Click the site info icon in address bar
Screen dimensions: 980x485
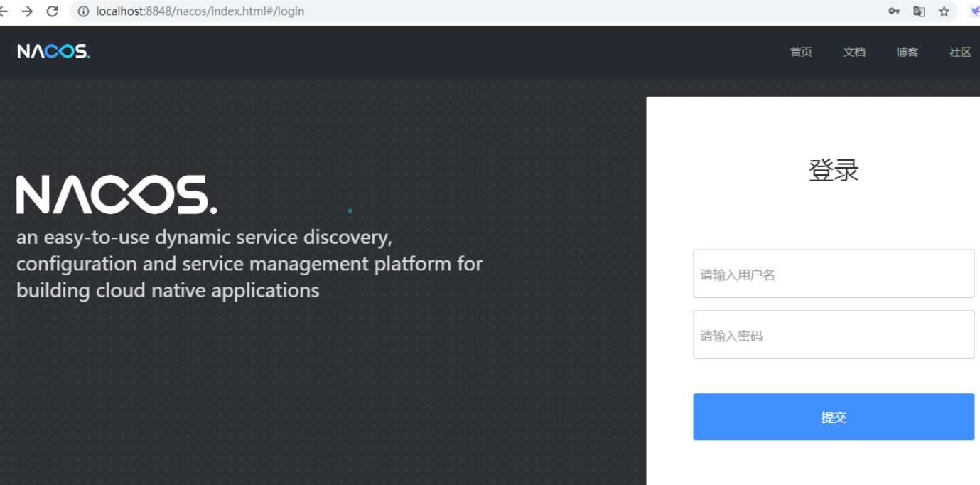pyautogui.click(x=83, y=11)
